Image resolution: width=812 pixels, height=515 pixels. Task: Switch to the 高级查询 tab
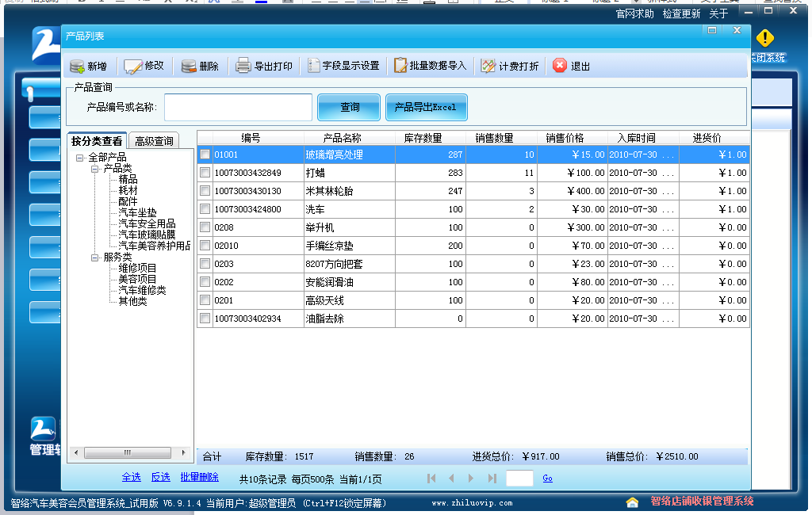[154, 141]
